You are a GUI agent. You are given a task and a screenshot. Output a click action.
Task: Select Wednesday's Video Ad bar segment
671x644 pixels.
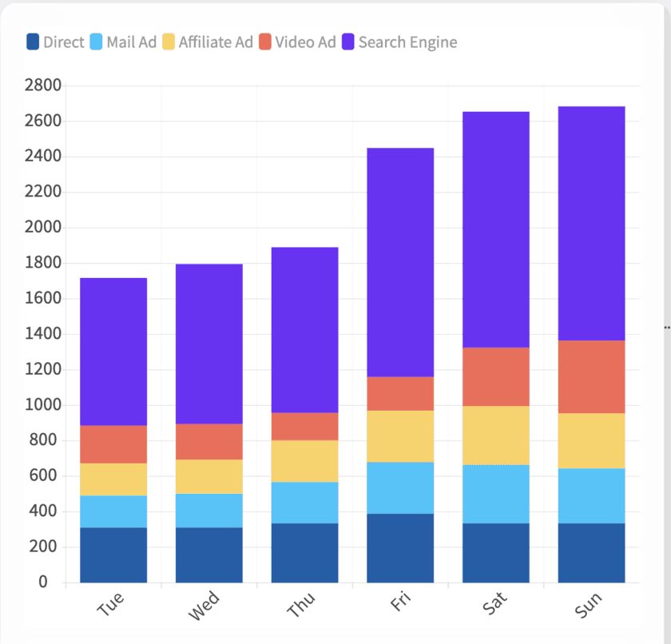209,442
